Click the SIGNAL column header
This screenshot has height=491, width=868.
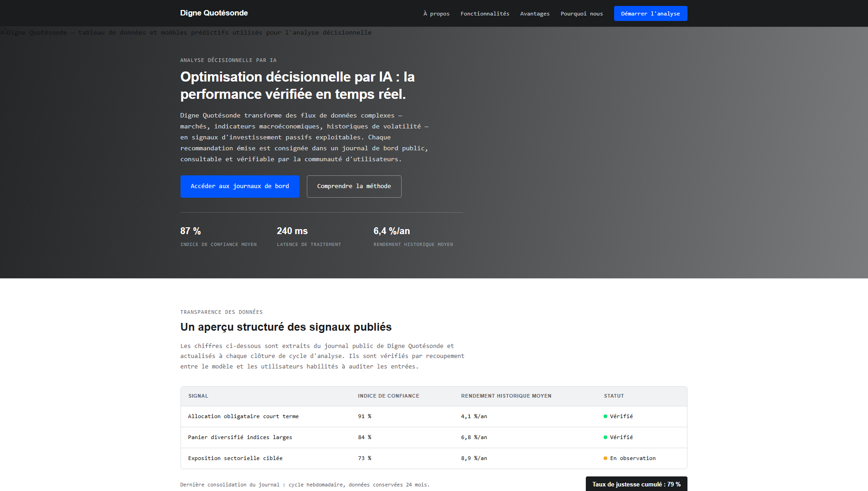pos(198,396)
